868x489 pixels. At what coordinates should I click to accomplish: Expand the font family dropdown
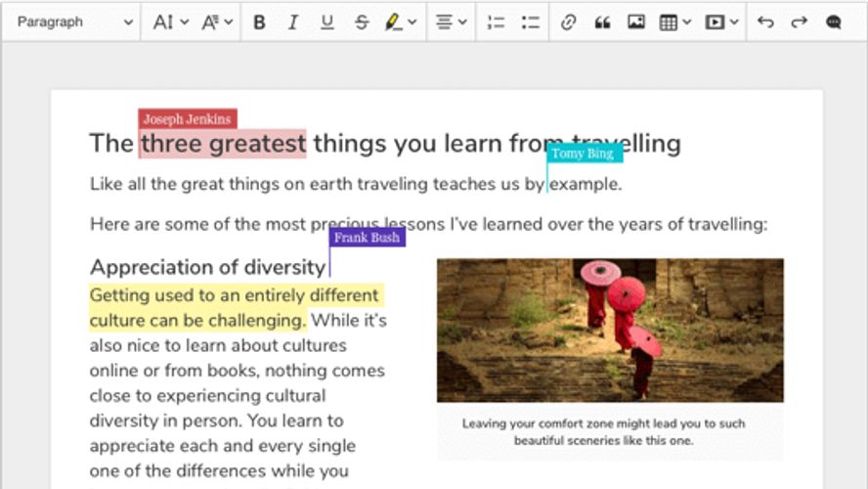(217, 22)
